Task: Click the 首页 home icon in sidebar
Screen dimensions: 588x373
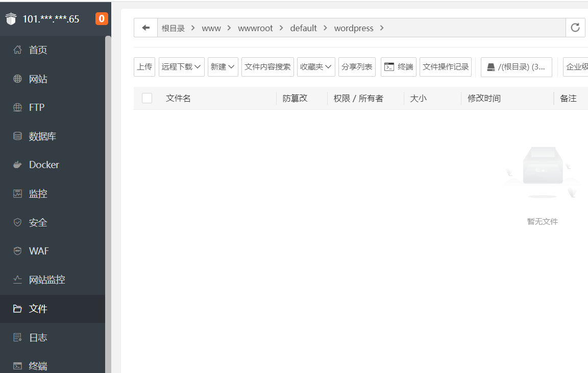Action: tap(17, 50)
